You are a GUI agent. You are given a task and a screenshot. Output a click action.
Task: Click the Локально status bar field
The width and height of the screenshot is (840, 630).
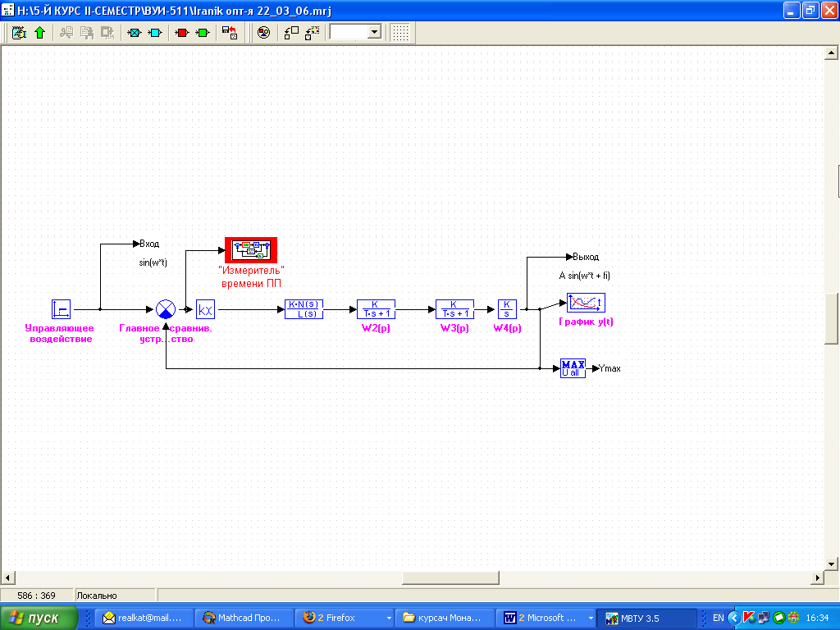[x=115, y=596]
